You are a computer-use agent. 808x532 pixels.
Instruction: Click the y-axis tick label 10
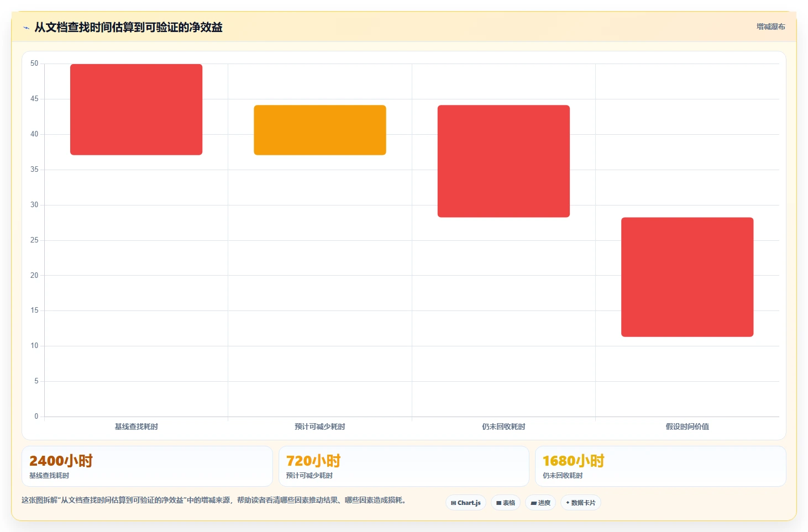point(34,346)
